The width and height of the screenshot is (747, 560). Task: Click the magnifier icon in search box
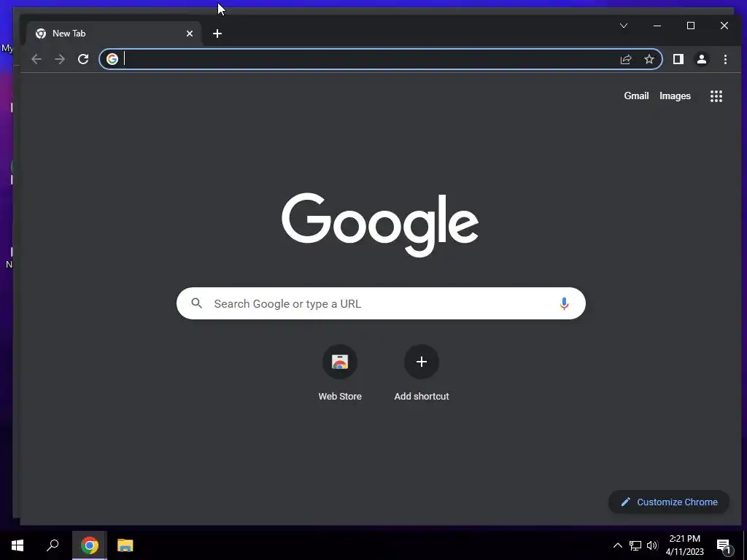coord(197,303)
